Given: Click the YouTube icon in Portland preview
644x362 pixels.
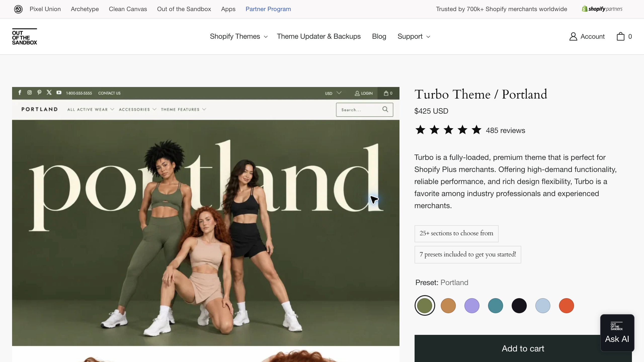Looking at the screenshot, I should click(x=59, y=93).
